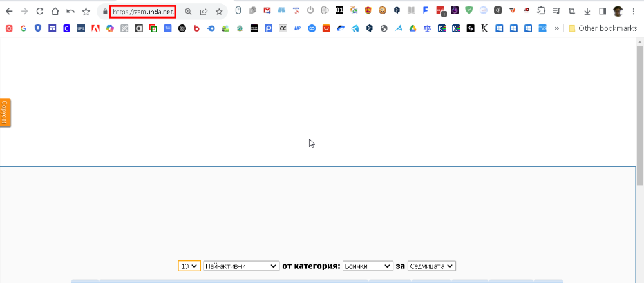Open the zoom magnifier in address bar
644x283 pixels.
pyautogui.click(x=188, y=12)
